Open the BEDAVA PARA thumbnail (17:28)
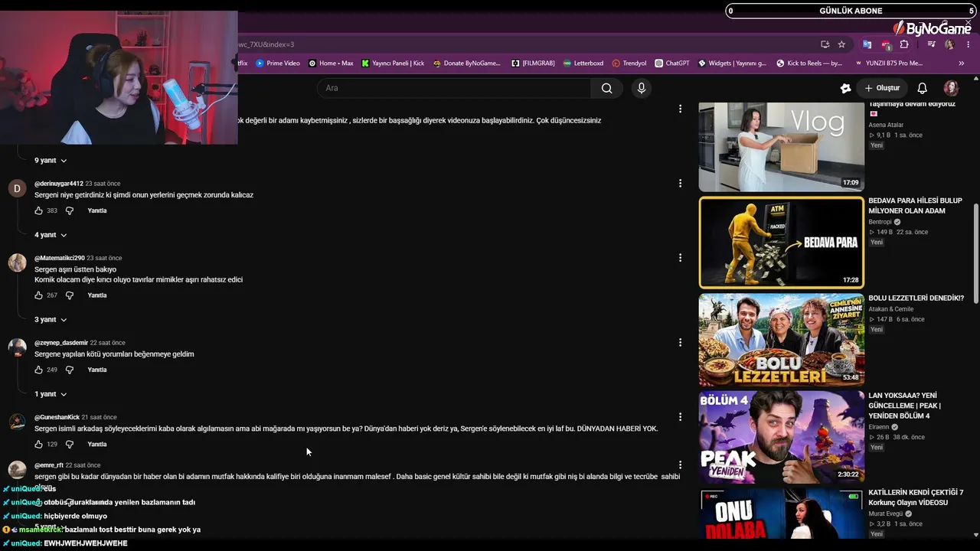 782,243
